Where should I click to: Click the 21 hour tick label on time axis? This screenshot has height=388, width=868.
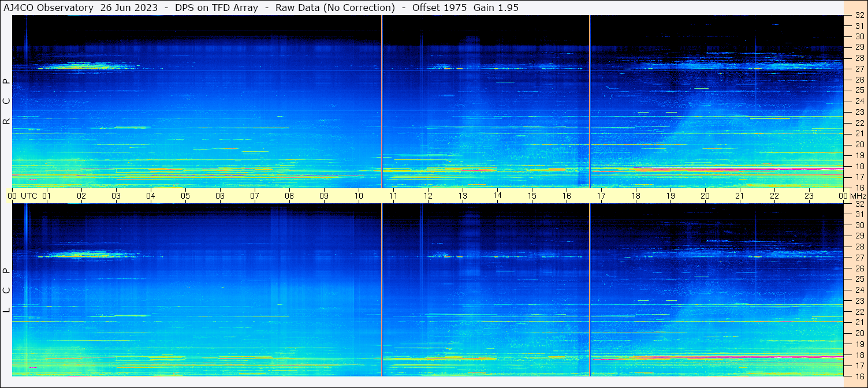pos(740,196)
